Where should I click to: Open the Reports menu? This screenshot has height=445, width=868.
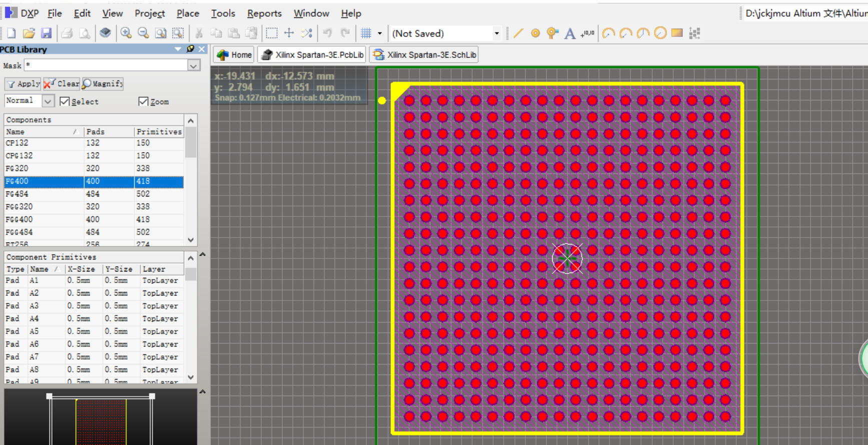coord(264,13)
